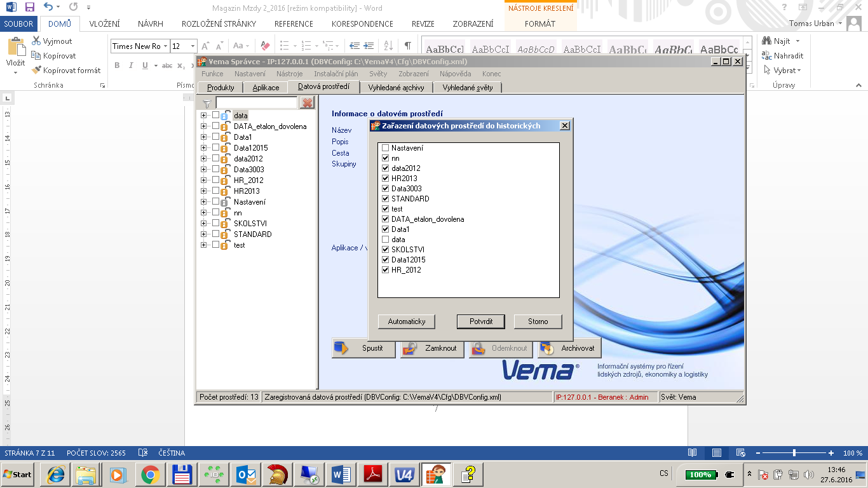Uncheck SKOLSTVI in the dialog list

(385, 250)
